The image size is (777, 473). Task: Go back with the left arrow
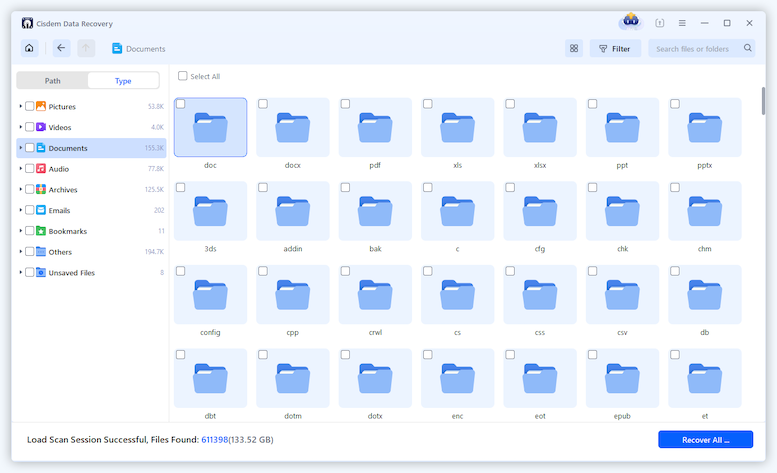click(61, 48)
